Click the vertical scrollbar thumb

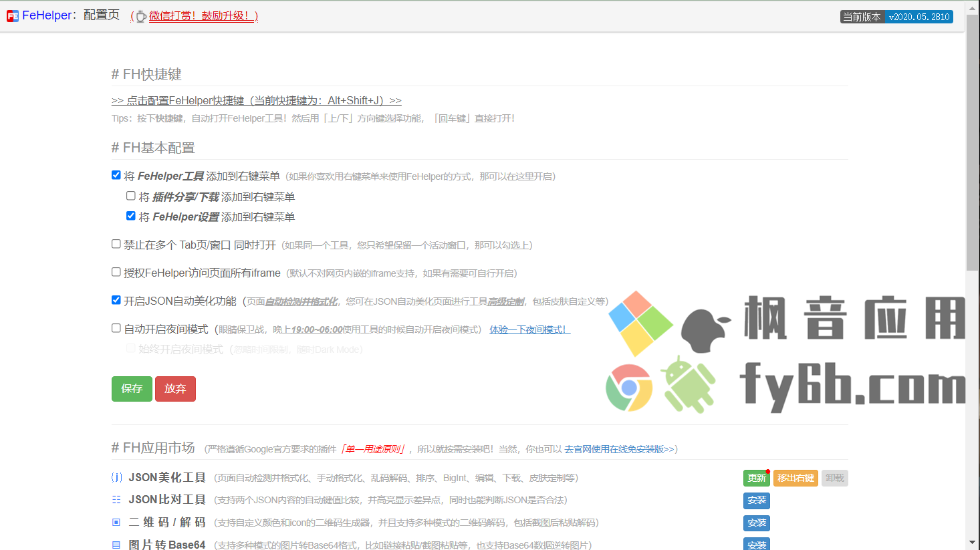tap(972, 142)
